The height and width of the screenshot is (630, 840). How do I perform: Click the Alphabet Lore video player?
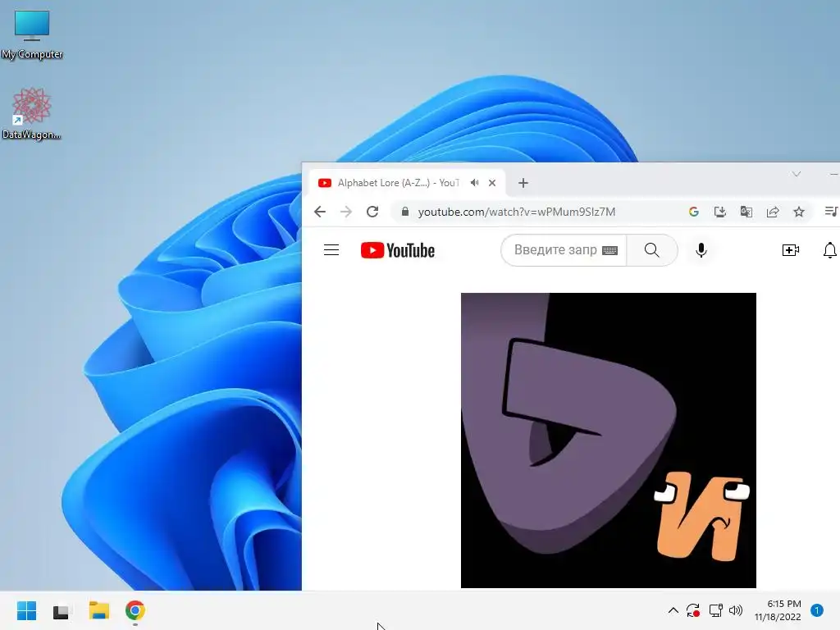click(x=609, y=441)
